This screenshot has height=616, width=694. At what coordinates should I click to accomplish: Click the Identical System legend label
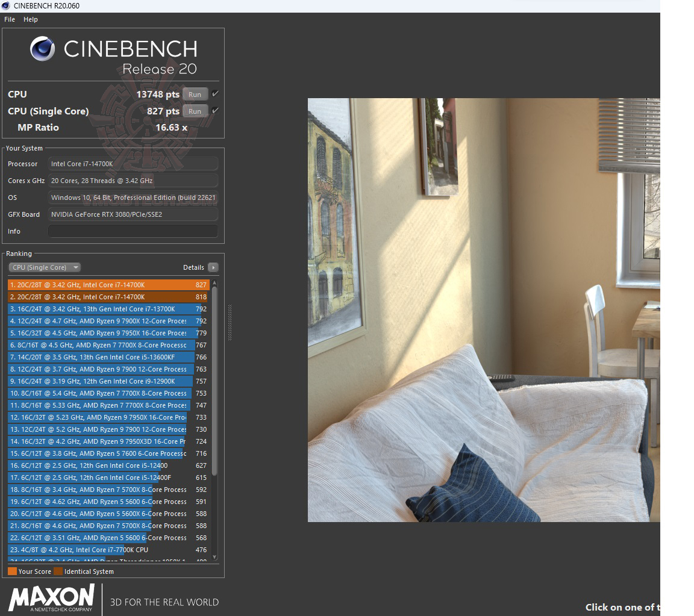(89, 571)
